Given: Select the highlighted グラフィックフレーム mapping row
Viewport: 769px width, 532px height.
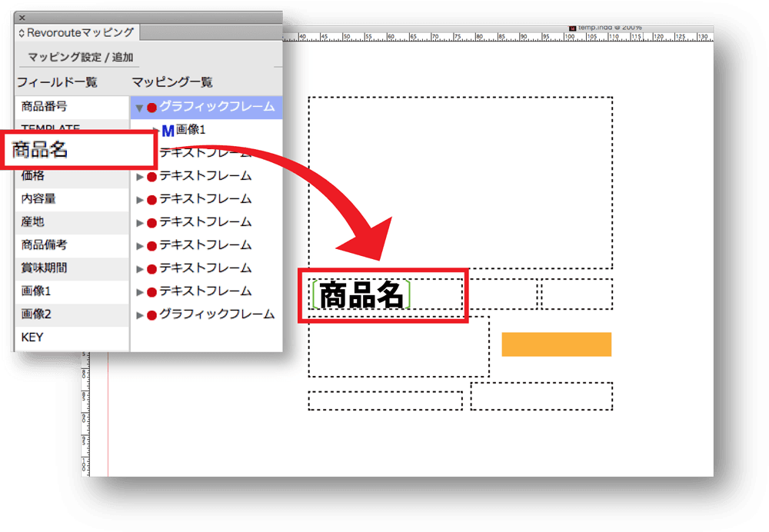Looking at the screenshot, I should pyautogui.click(x=206, y=108).
